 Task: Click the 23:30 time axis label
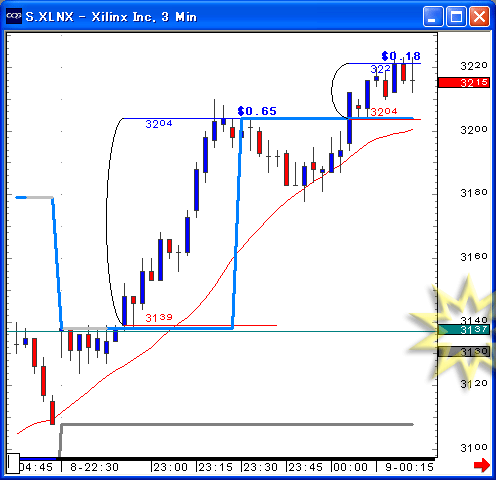[260, 467]
